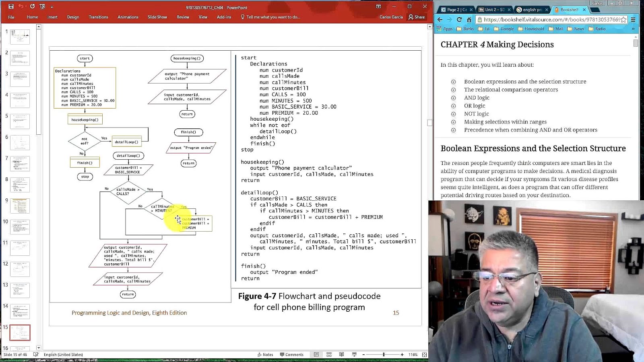Open Reading View from the status bar
Screen dimensions: 644x362
coord(342,354)
